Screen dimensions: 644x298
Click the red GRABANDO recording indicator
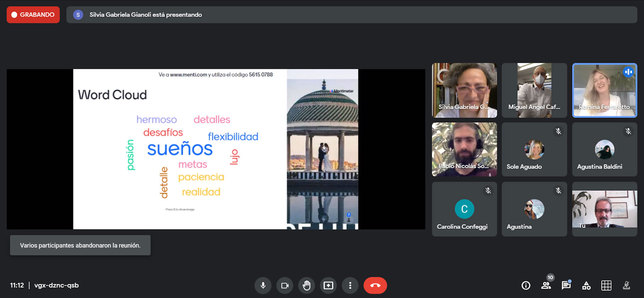coord(33,15)
